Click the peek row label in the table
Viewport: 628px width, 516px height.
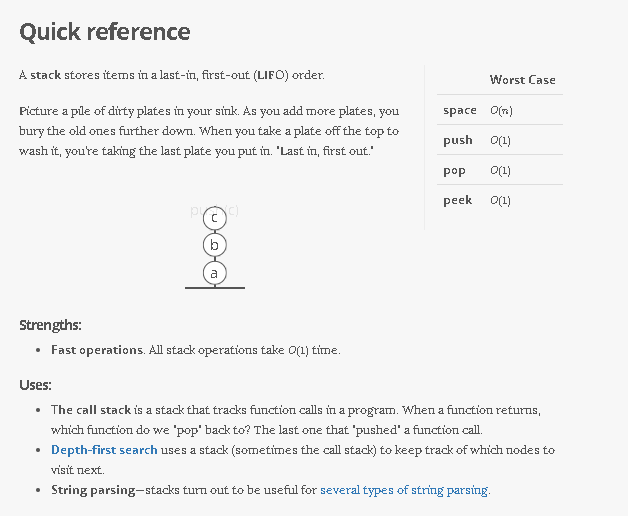pos(457,201)
